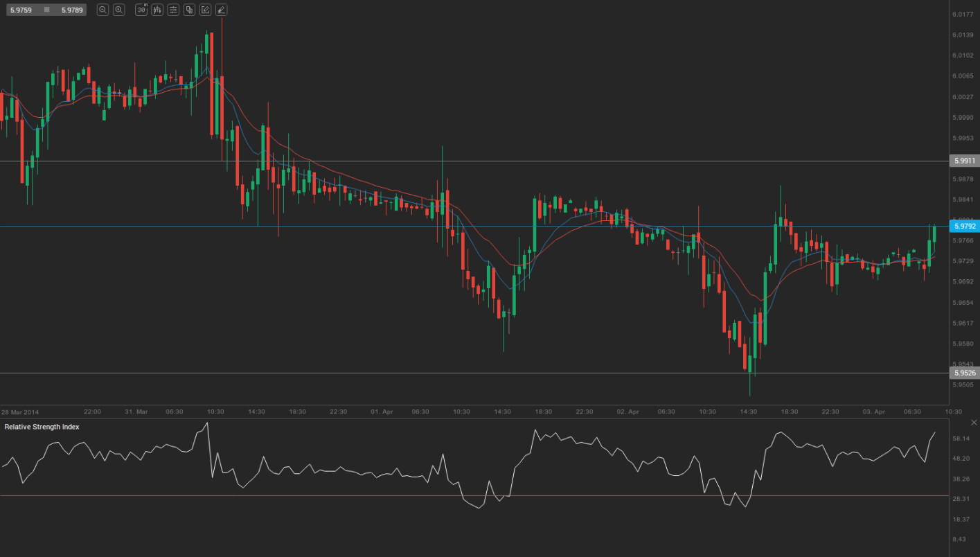This screenshot has width=980, height=557.
Task: Click the sell price 5.9759
Action: point(21,10)
